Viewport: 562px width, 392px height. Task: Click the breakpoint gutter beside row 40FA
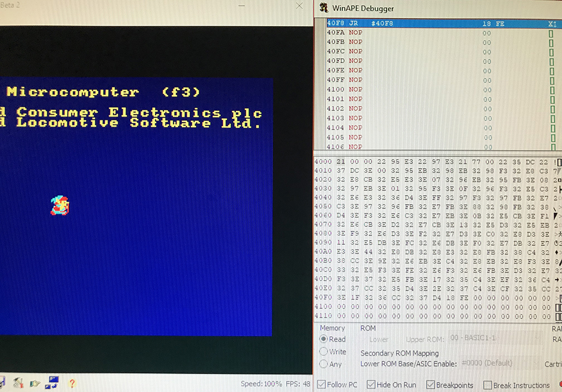(319, 32)
